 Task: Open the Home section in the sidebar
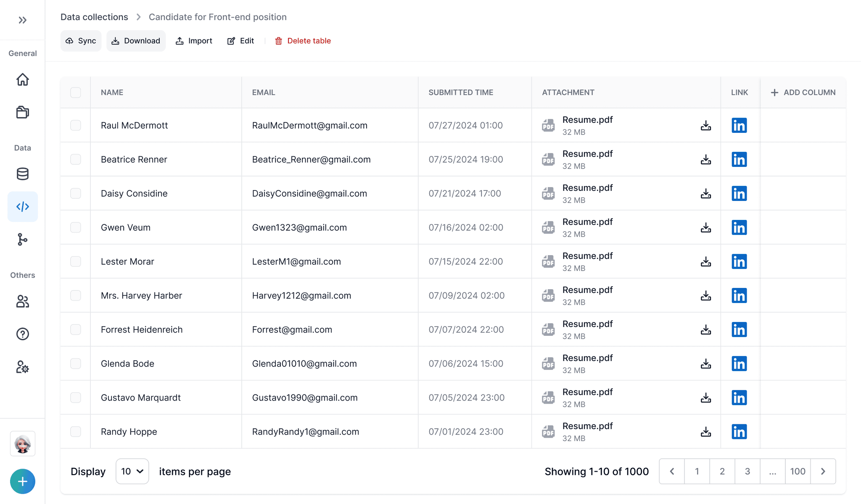click(22, 80)
